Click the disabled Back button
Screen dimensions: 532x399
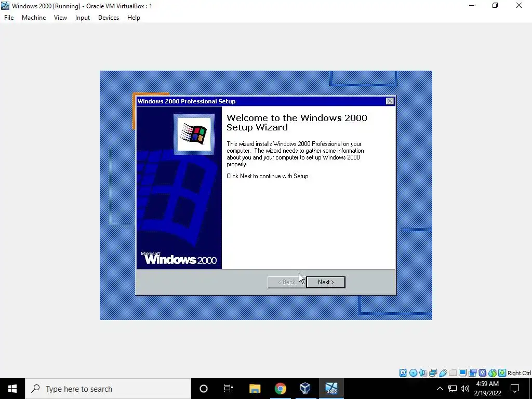[287, 282]
